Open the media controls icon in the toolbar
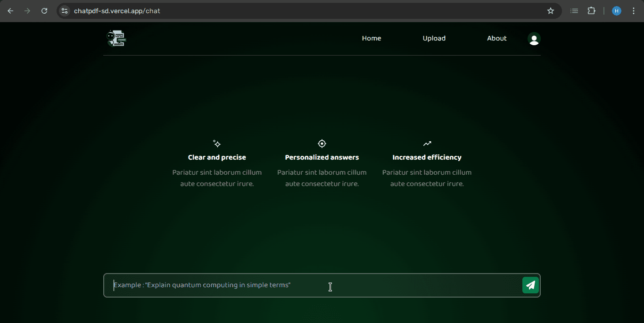The width and height of the screenshot is (644, 323). coord(574,11)
